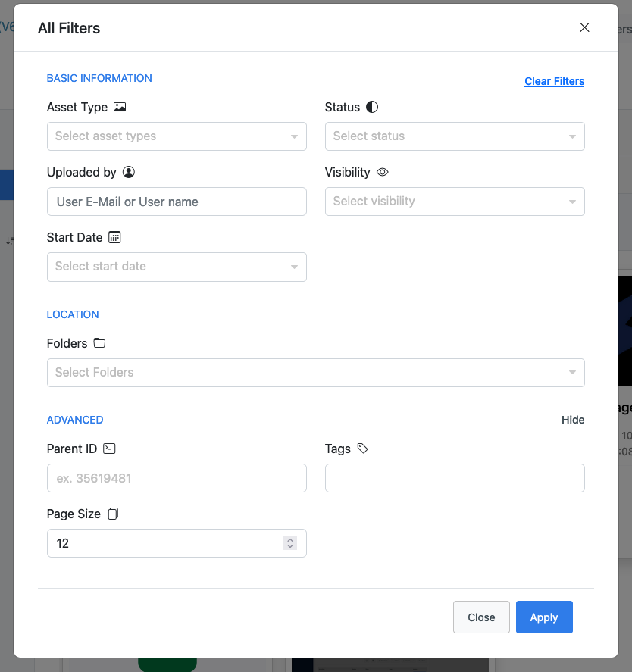Image resolution: width=632 pixels, height=672 pixels.
Task: Click the image icon beside Asset Type
Action: pyautogui.click(x=120, y=107)
